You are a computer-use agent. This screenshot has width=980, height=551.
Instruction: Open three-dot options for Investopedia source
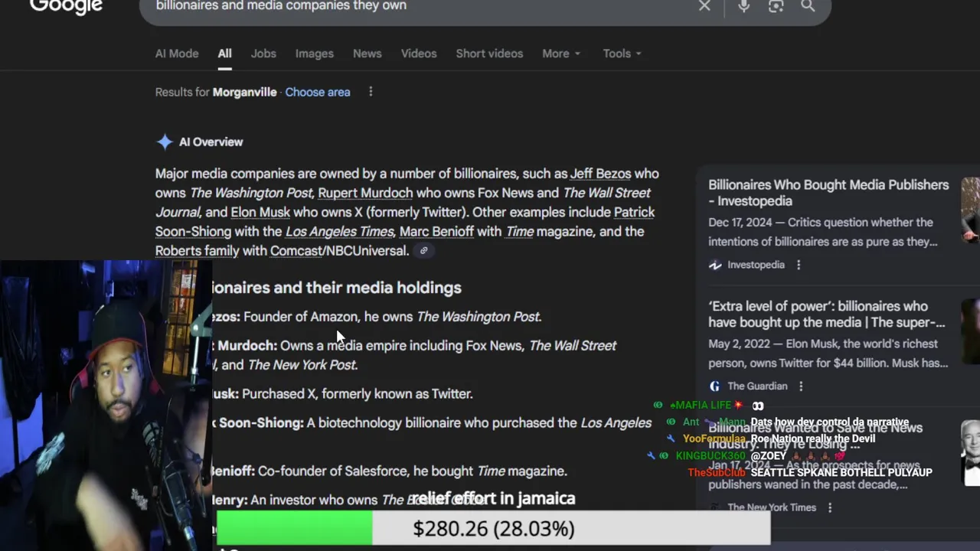click(799, 265)
